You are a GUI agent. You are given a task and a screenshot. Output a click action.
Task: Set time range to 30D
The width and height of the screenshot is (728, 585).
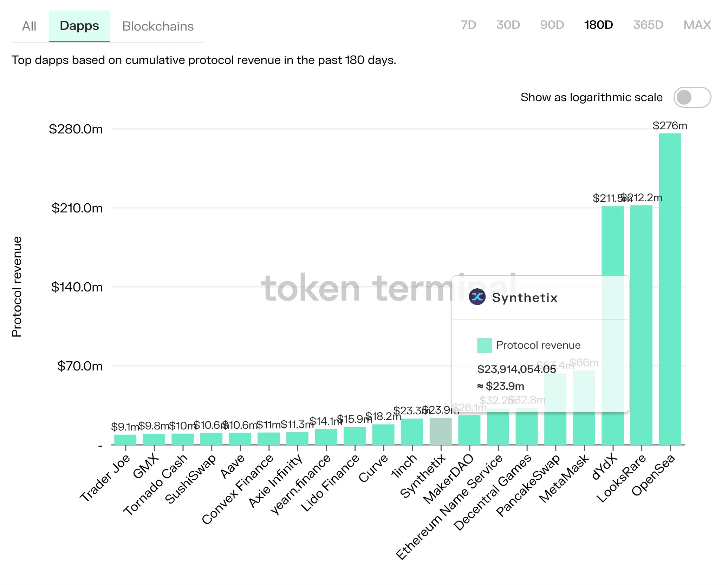pyautogui.click(x=508, y=25)
